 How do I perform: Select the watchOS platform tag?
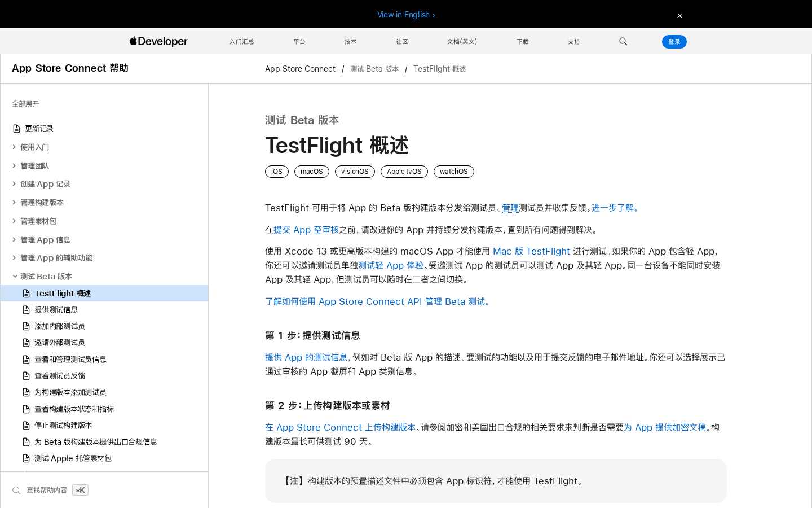[x=454, y=172]
